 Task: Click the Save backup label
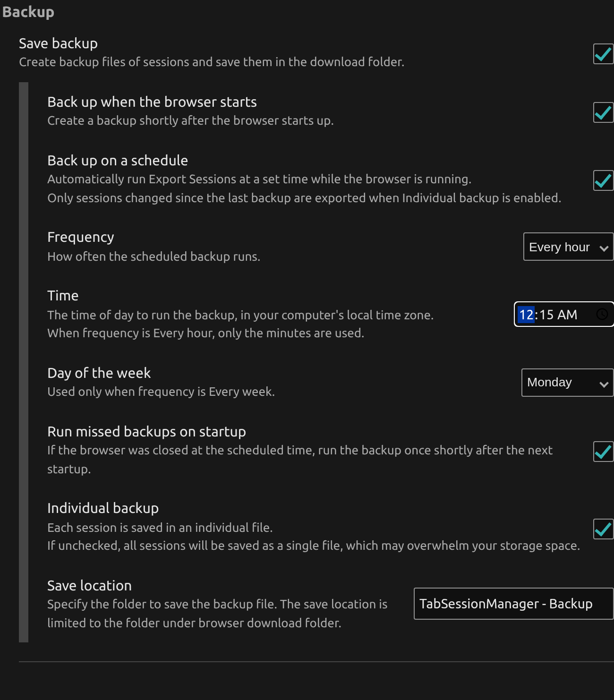point(58,43)
